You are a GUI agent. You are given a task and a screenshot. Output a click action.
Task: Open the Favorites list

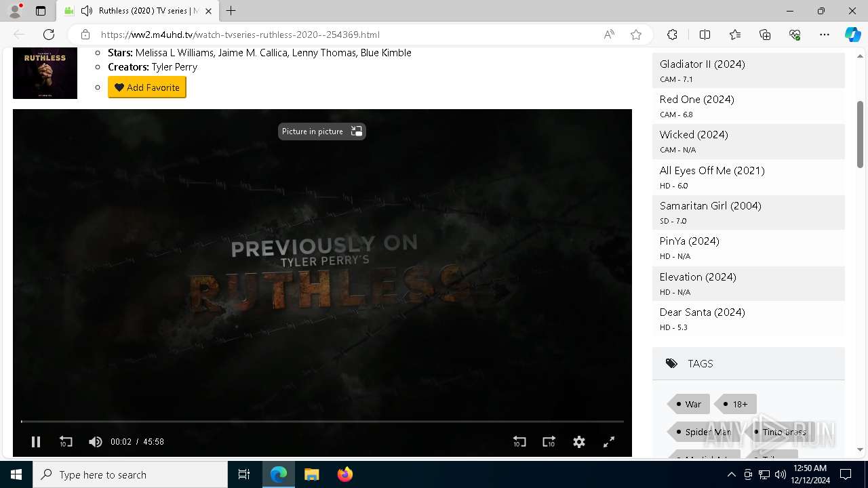click(735, 35)
